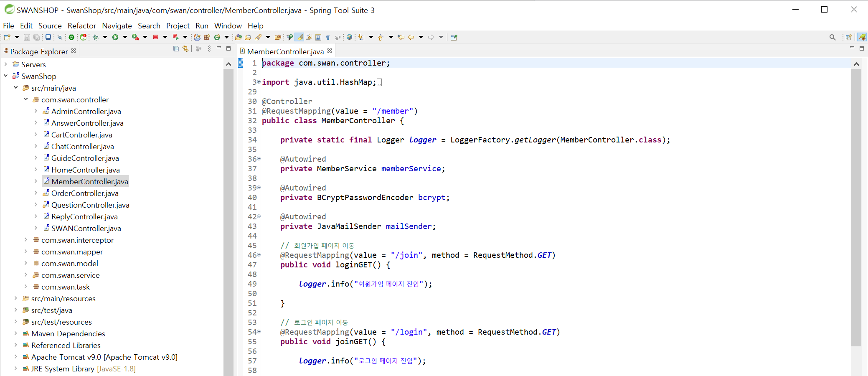Maximize the editor area
Viewport: 868px width, 376px height.
pyautogui.click(x=861, y=48)
